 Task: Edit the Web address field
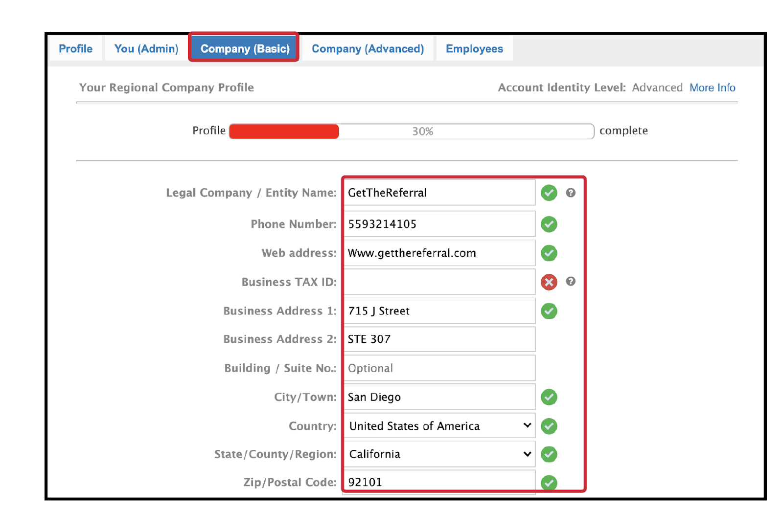[439, 253]
